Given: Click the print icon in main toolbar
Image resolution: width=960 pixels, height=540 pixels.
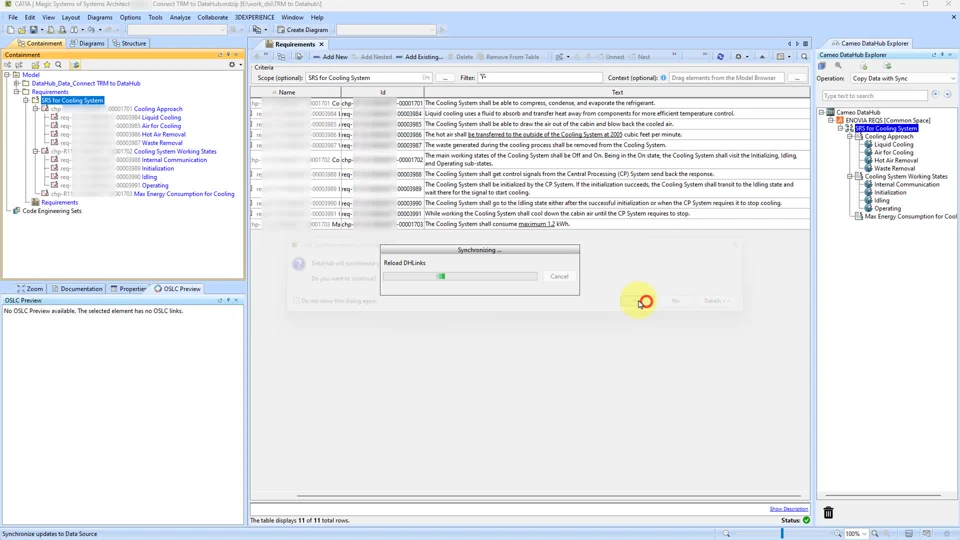Looking at the screenshot, I should [51, 29].
